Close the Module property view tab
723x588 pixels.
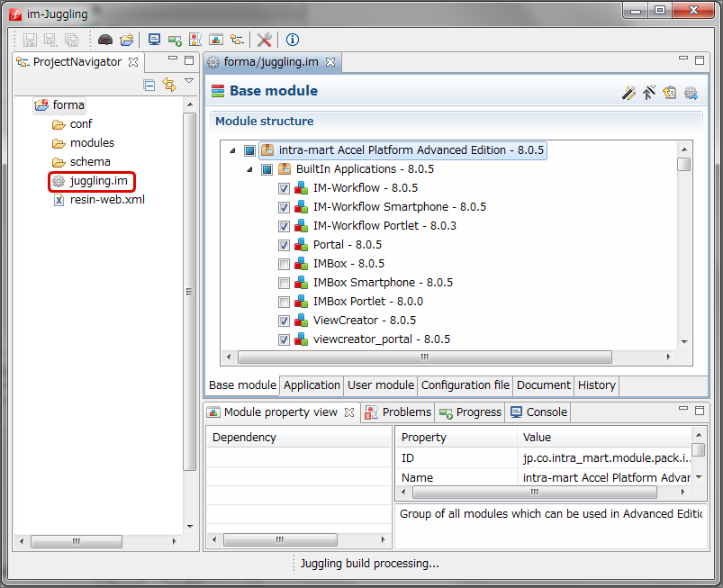pyautogui.click(x=349, y=412)
